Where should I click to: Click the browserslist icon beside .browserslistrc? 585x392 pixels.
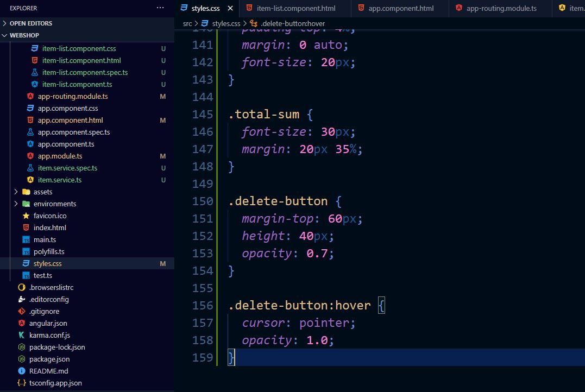click(22, 287)
